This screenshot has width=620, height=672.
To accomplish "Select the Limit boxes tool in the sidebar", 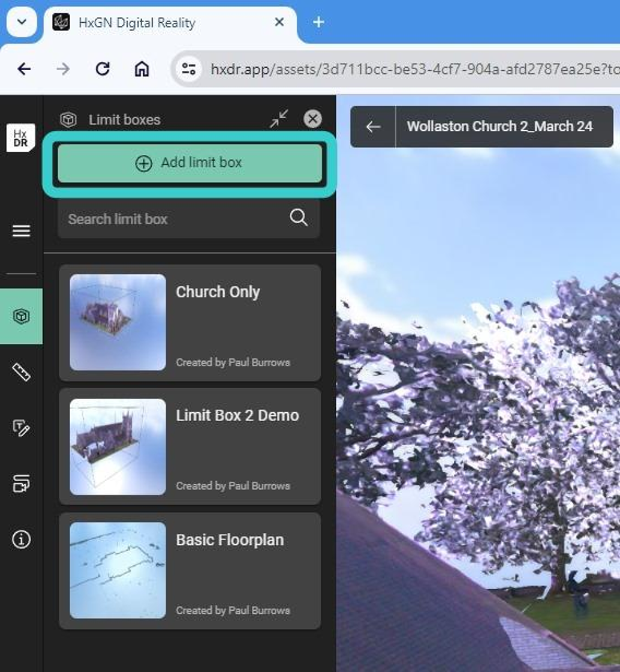I will [x=21, y=316].
